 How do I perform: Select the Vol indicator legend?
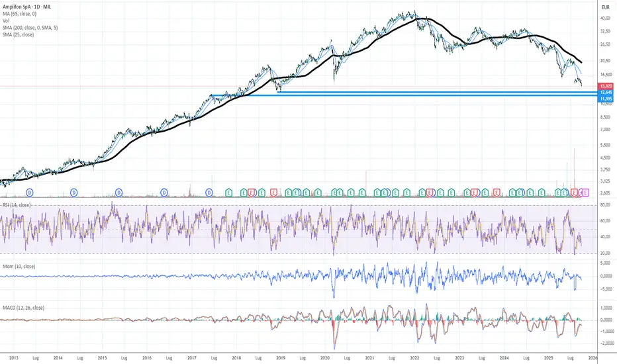point(6,21)
